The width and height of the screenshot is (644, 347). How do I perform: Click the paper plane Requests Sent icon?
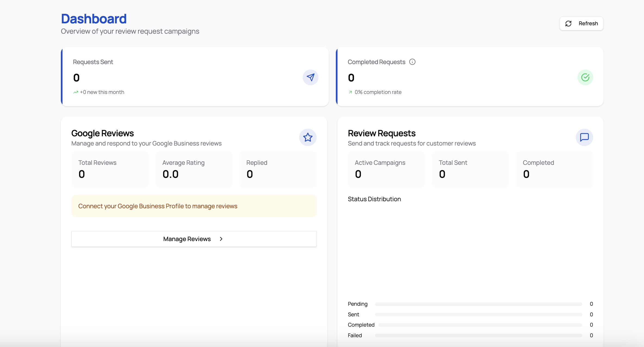click(x=310, y=77)
